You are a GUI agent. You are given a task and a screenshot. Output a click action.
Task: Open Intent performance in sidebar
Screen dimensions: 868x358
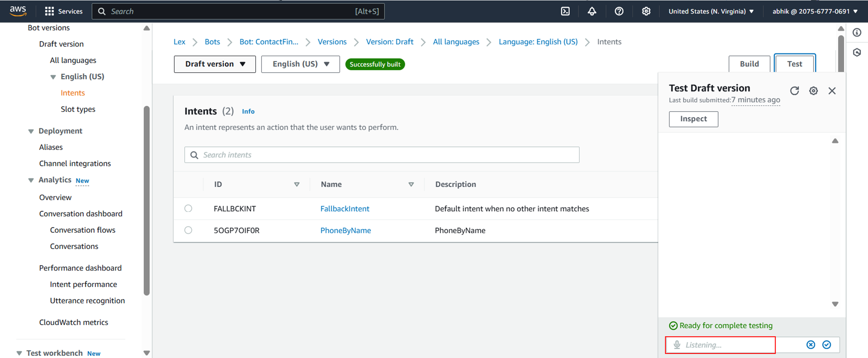(x=83, y=284)
